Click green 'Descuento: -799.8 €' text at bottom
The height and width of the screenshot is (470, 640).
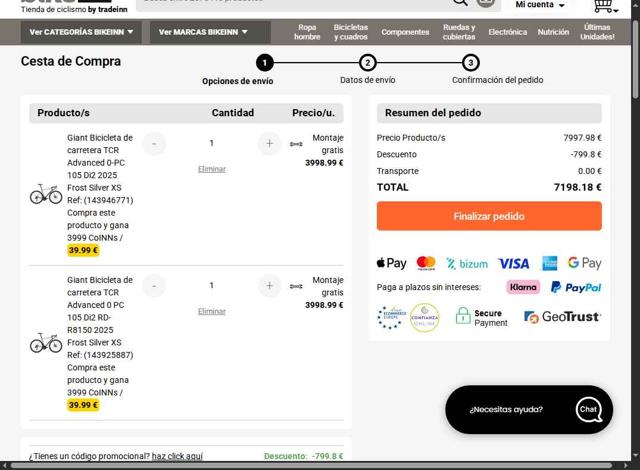click(x=304, y=456)
